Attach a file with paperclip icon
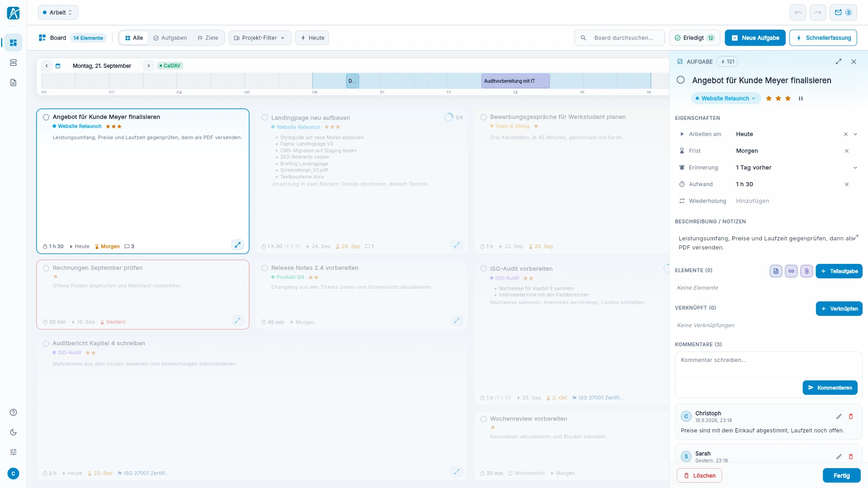The width and height of the screenshot is (868, 488). (x=807, y=271)
